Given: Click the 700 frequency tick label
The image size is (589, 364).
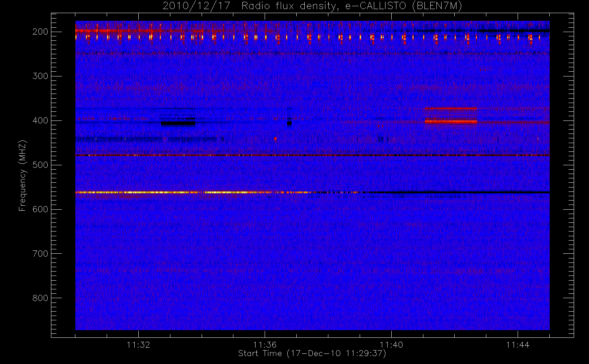Looking at the screenshot, I should point(40,254).
